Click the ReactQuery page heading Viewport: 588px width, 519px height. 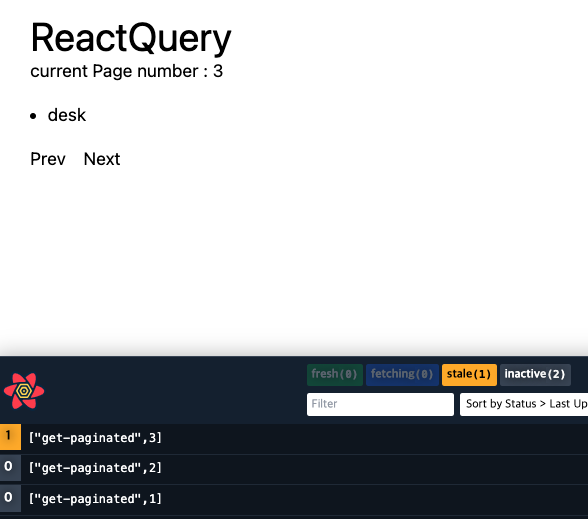[131, 38]
